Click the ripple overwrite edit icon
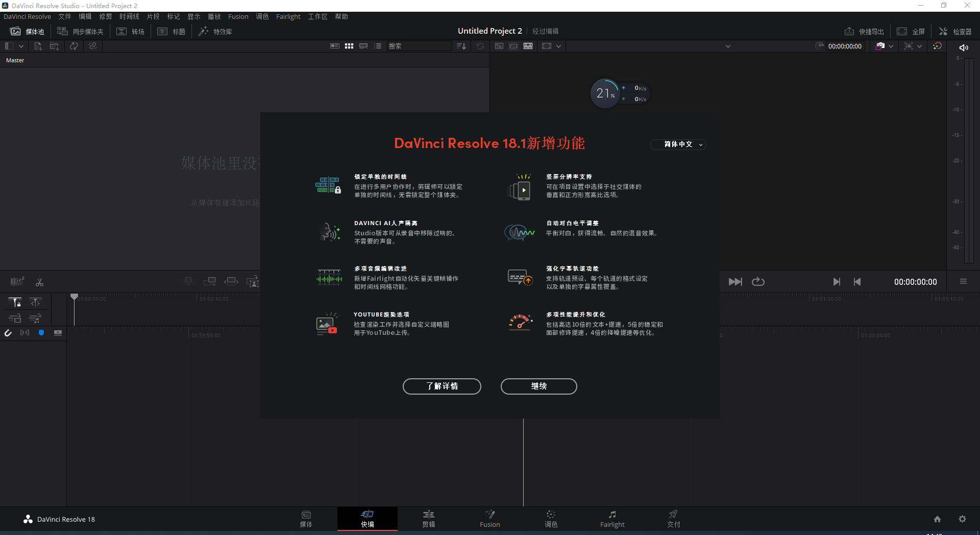Screen dimensions: 980x535 (x=231, y=281)
